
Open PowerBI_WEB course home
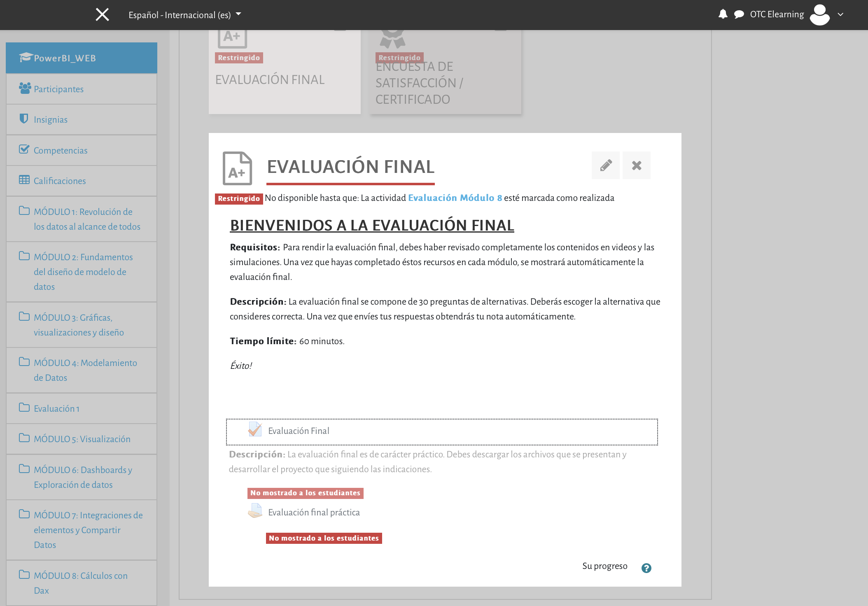coord(82,58)
